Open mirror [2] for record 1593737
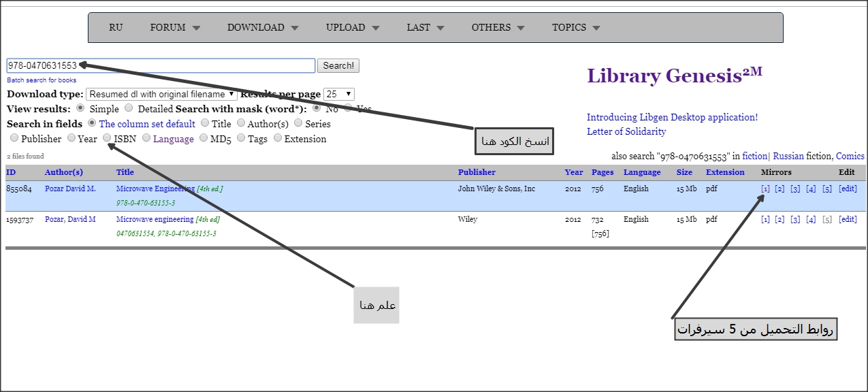 click(779, 219)
